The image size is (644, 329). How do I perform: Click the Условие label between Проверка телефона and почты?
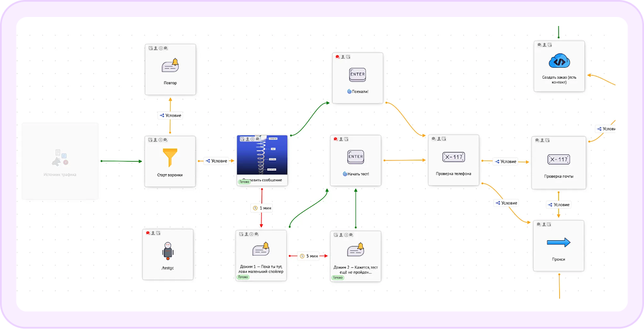(x=506, y=162)
